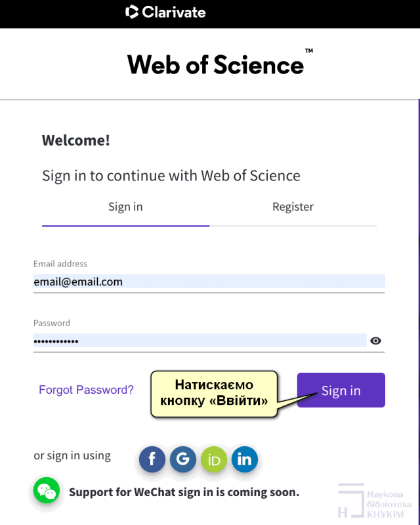This screenshot has height=525, width=420.
Task: Click the Web of Science logo
Action: (217, 64)
